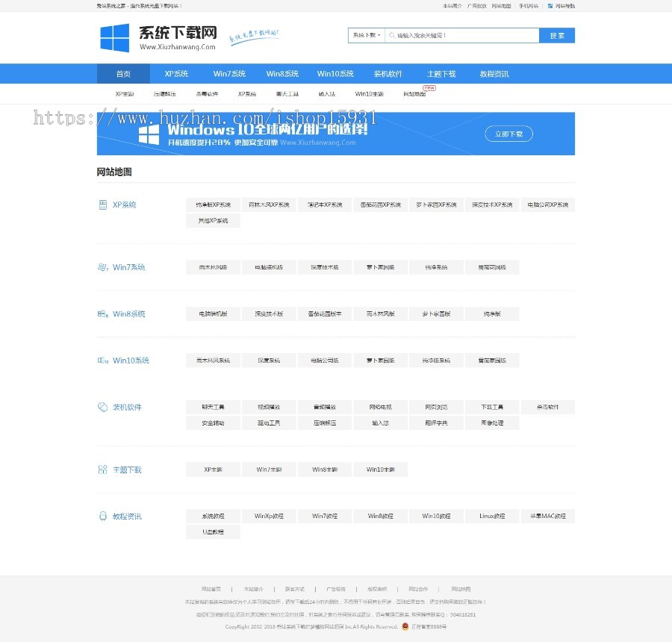Select 电脑公司XP系统 in XP section
Screen dimensions: 672x642
pos(548,205)
